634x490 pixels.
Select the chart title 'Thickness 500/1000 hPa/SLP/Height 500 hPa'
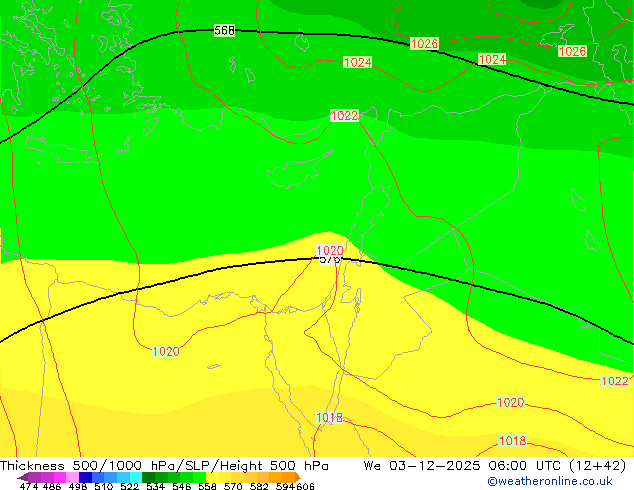[x=164, y=466]
